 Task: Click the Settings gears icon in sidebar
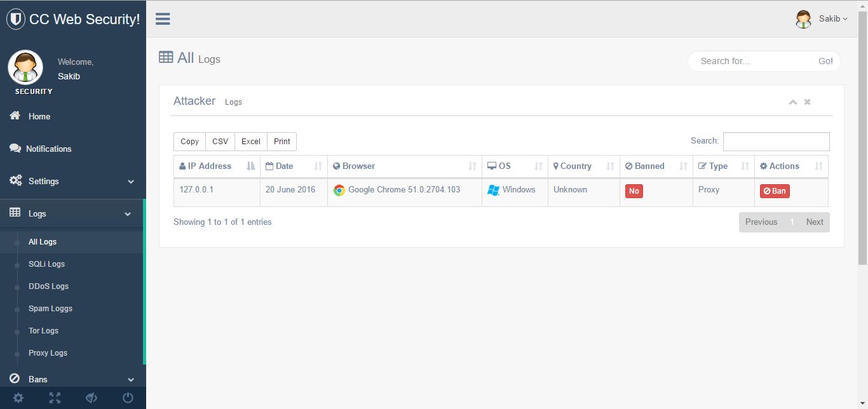(x=16, y=180)
